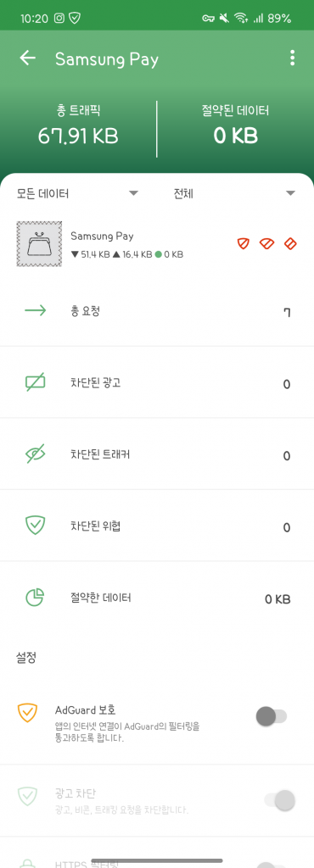Enable the AdGuard 보호 switch
314x868 pixels.
pos(272,717)
